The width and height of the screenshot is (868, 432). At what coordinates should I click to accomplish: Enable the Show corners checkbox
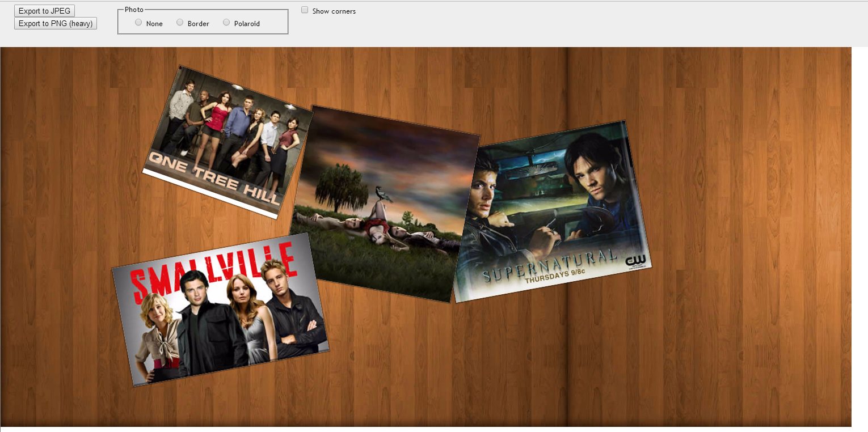coord(305,10)
